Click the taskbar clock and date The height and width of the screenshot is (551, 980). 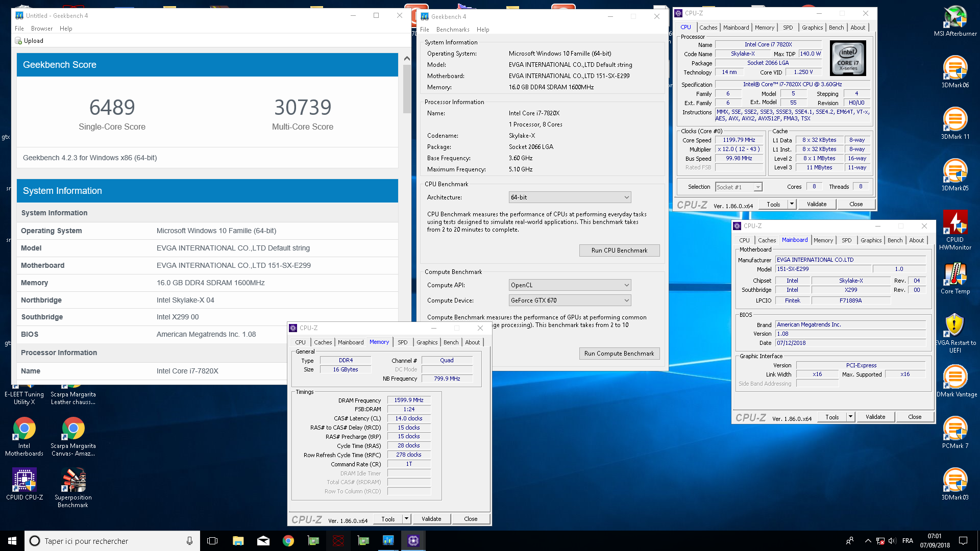click(x=935, y=541)
